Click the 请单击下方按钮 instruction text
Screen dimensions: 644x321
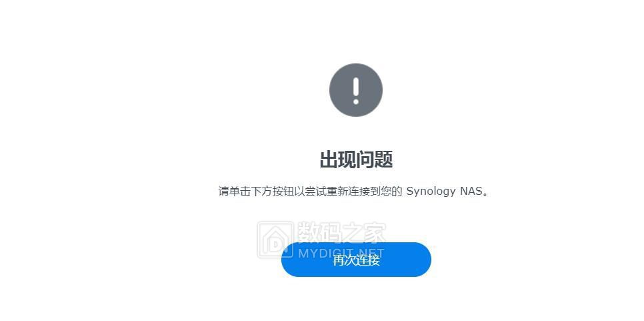[x=255, y=192]
